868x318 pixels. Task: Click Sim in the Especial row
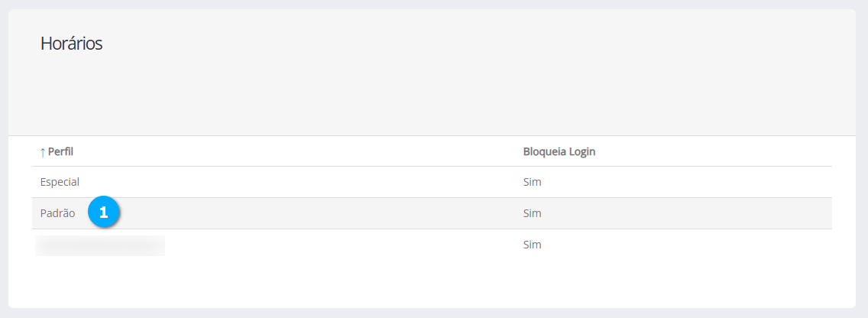click(x=532, y=182)
